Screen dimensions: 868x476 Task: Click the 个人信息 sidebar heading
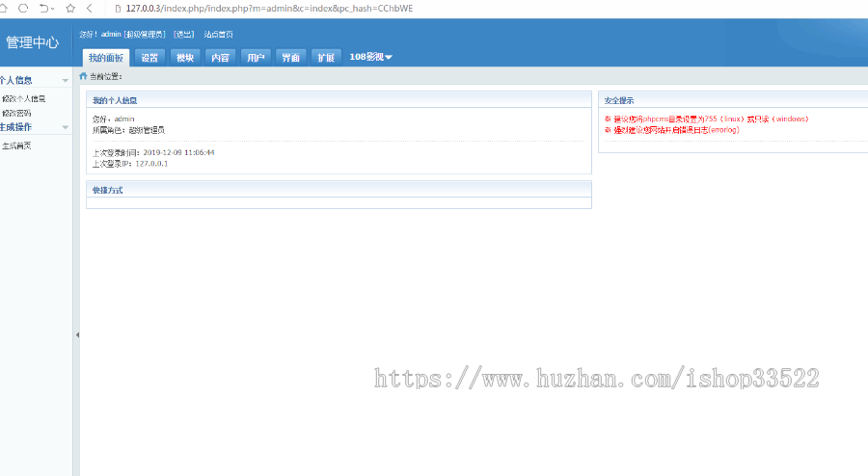coord(16,80)
